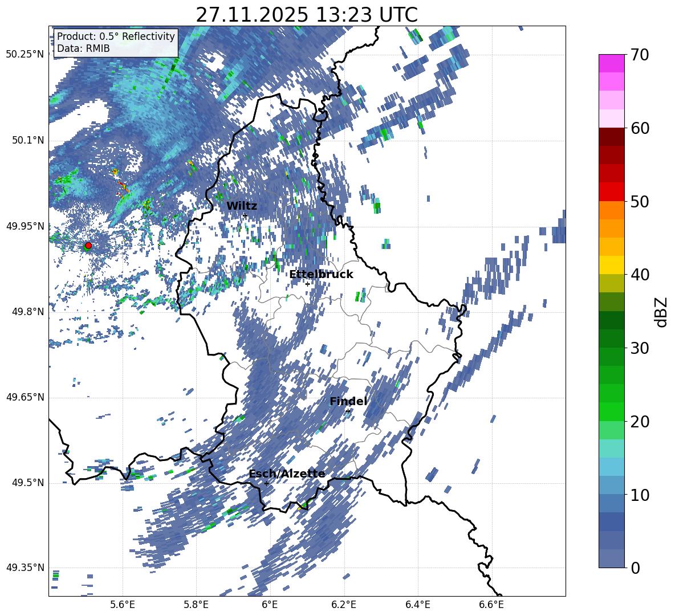This screenshot has height=616, width=675.
Task: Click the magenta top colorbar segment
Action: (611, 63)
